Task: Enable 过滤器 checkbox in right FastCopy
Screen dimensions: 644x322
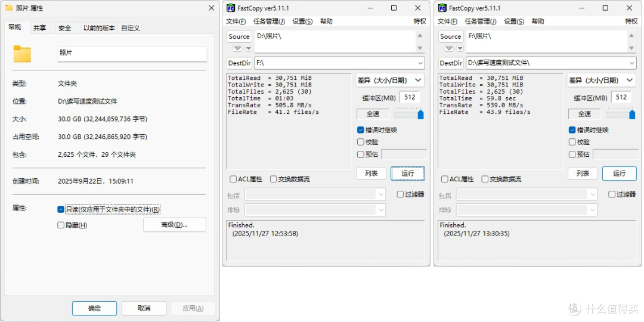Action: click(612, 194)
